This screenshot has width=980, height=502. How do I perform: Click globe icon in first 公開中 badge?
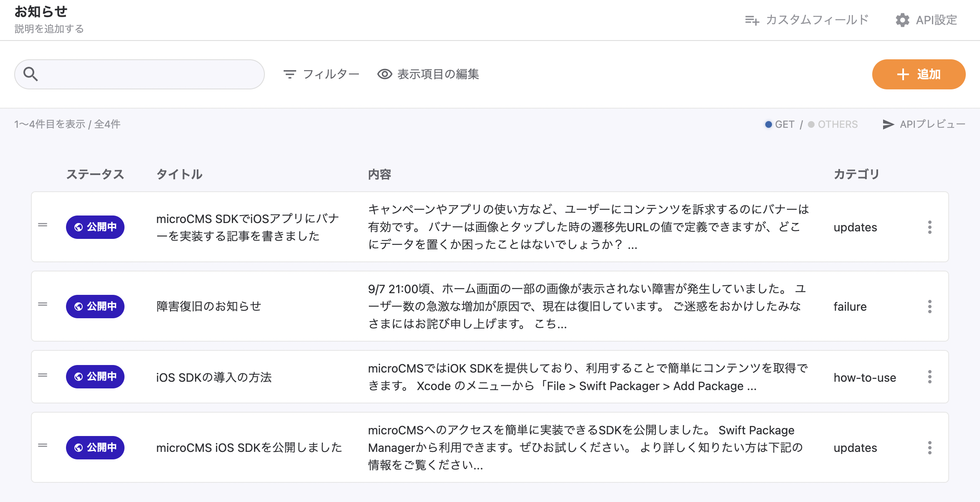click(79, 227)
